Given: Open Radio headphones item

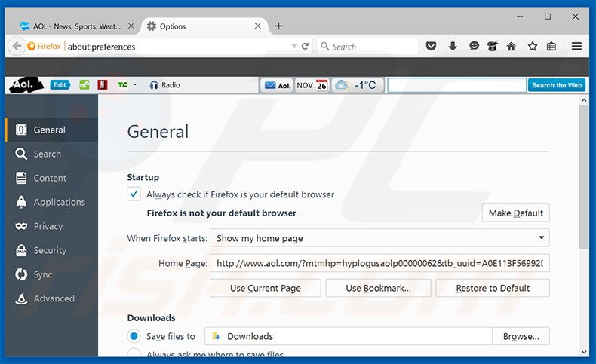Looking at the screenshot, I should (x=164, y=85).
